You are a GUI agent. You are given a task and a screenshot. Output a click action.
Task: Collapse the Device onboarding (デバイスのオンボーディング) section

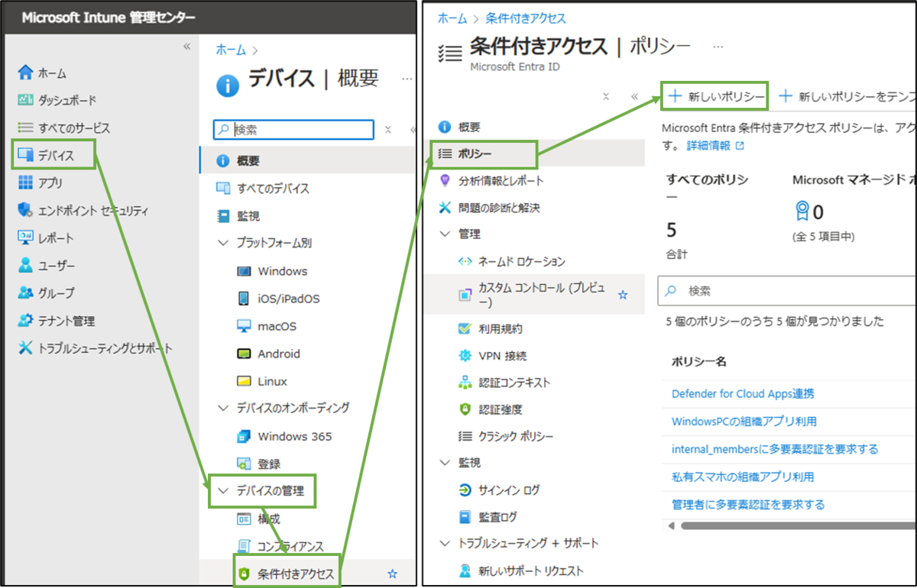223,408
